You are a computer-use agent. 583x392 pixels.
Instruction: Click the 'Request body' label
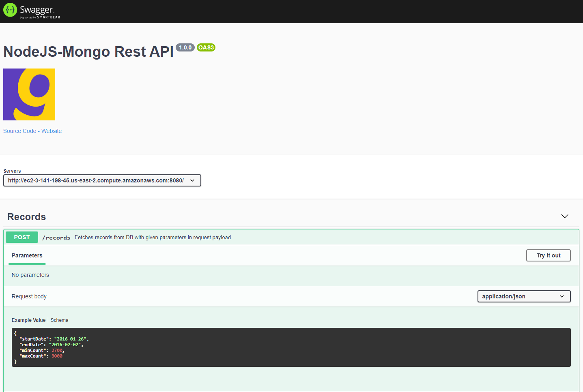29,296
